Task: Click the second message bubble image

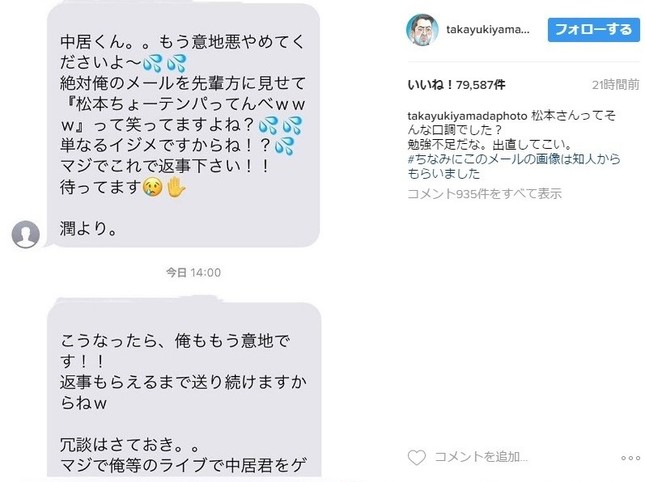Action: tap(184, 389)
